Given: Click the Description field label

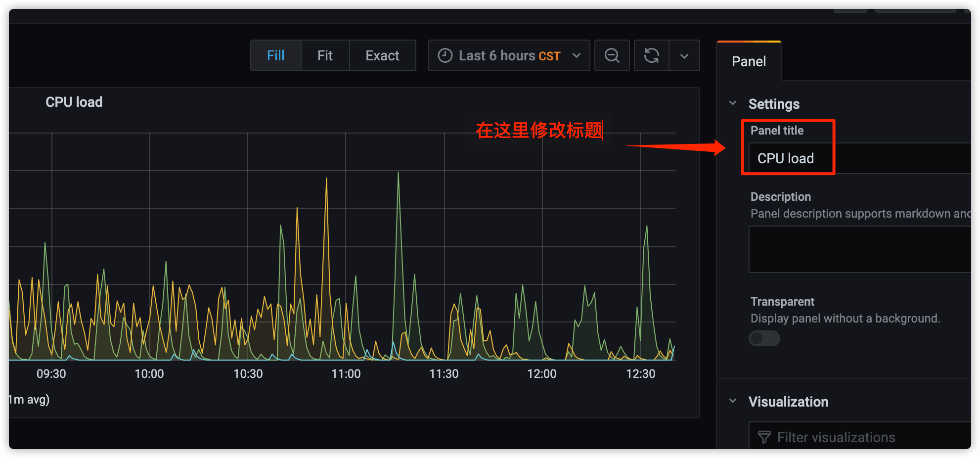Looking at the screenshot, I should 781,197.
